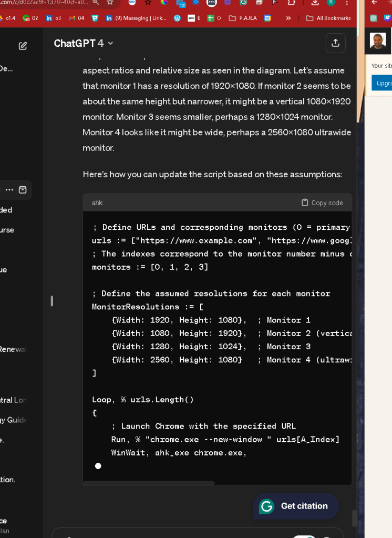Click the 'monitors := [0, 1, 2, 3]' line

(x=150, y=267)
